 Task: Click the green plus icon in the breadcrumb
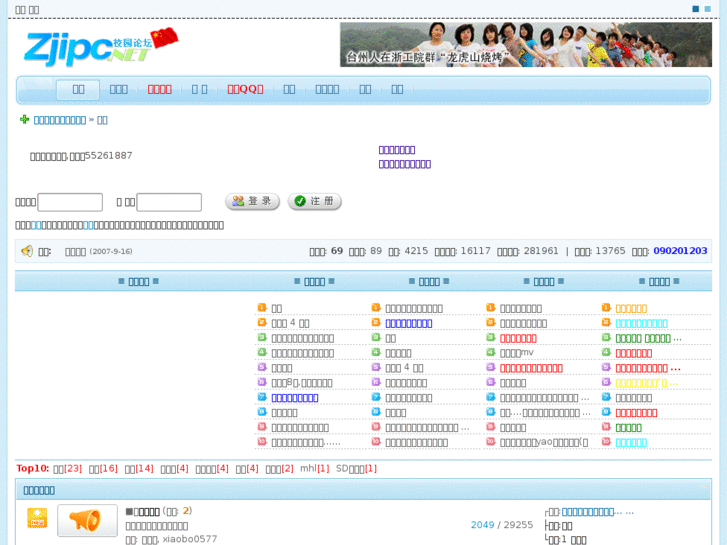[25, 120]
